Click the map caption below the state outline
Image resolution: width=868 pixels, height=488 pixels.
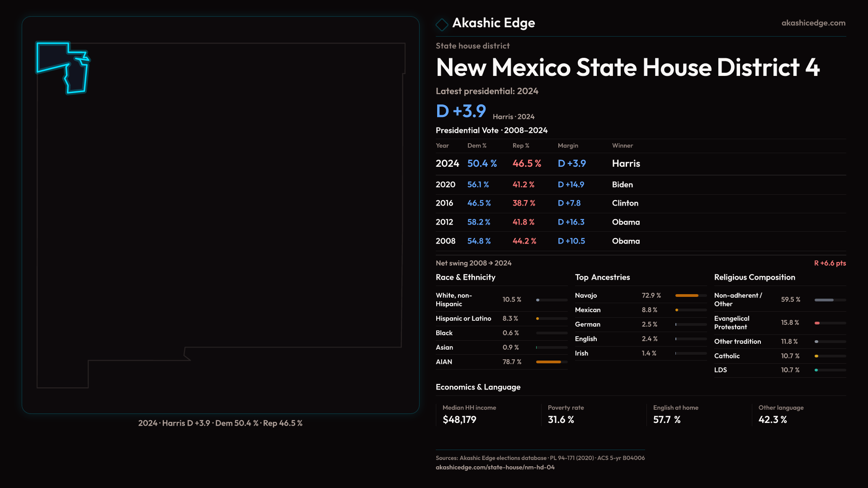(x=220, y=423)
